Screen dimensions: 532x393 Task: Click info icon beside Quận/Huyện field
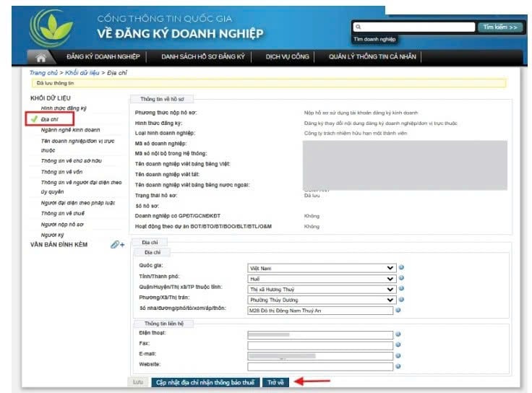pos(401,288)
